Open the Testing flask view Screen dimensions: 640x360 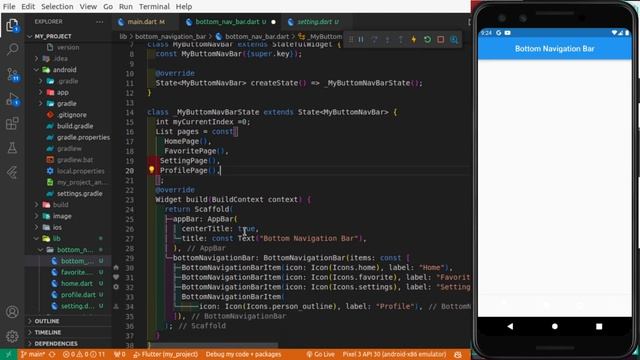tap(12, 148)
